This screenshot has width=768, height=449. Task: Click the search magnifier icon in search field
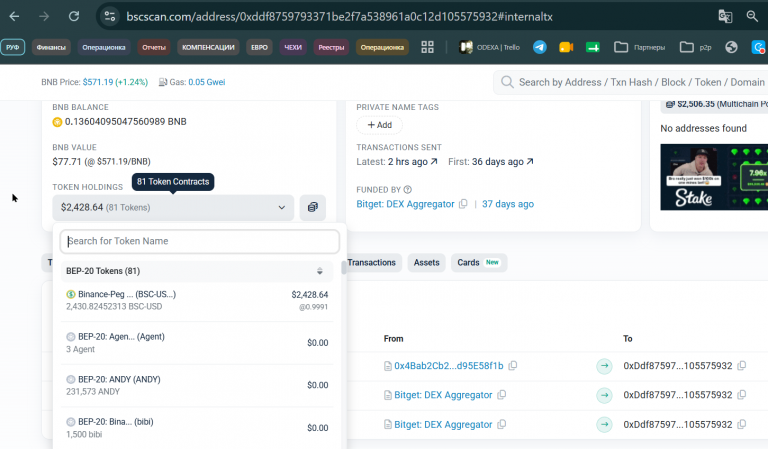(x=507, y=82)
